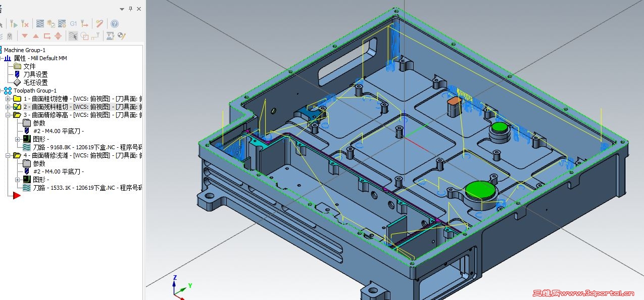Click 刀路 - 9168.8K toolpath entry
Image resolution: width=644 pixels, height=300 pixels.
(x=87, y=147)
